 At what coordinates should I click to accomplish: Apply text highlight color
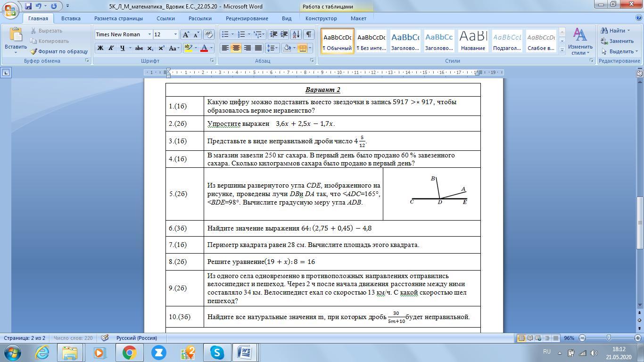pos(188,48)
